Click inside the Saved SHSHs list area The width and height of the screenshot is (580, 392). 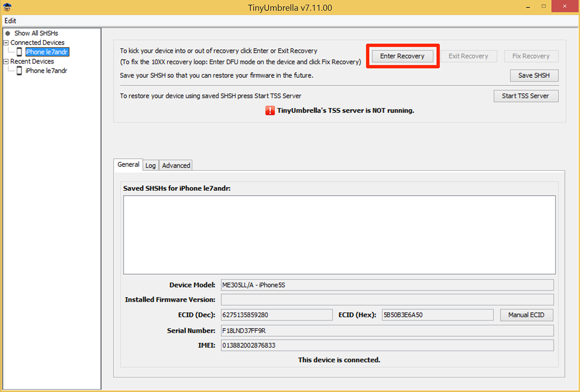pyautogui.click(x=339, y=234)
